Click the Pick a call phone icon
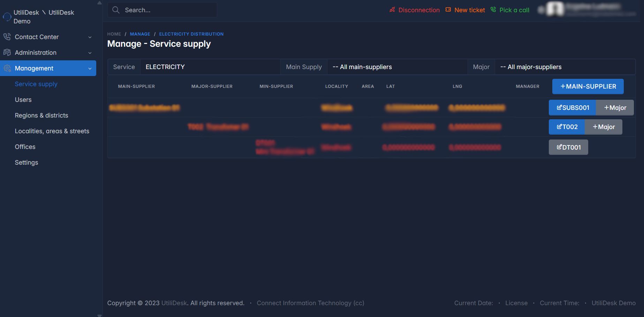This screenshot has width=644, height=317. coord(493,10)
